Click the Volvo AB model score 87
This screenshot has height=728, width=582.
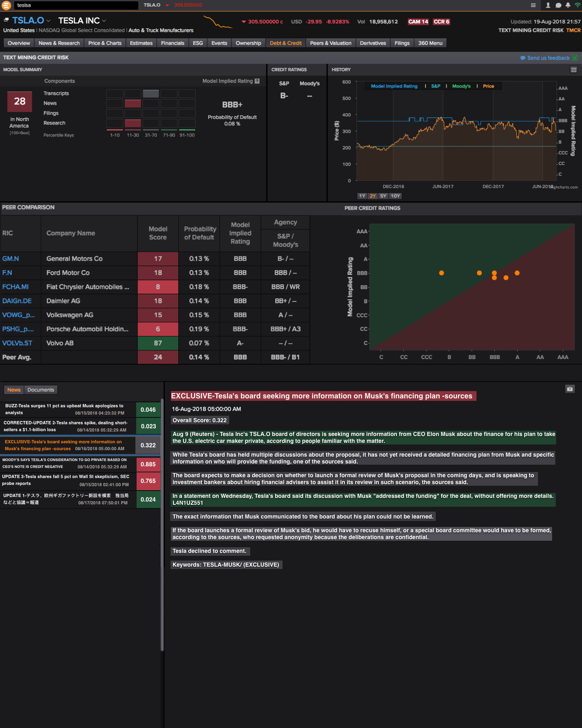(x=158, y=343)
